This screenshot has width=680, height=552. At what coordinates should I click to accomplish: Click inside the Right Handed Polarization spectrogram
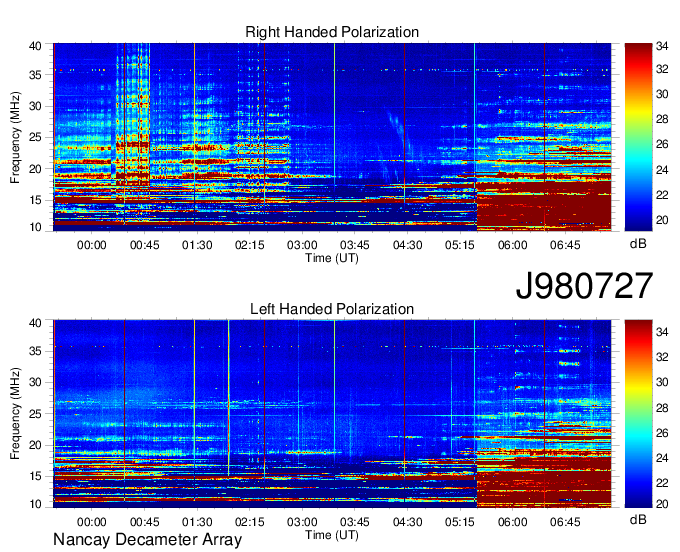pos(332,137)
